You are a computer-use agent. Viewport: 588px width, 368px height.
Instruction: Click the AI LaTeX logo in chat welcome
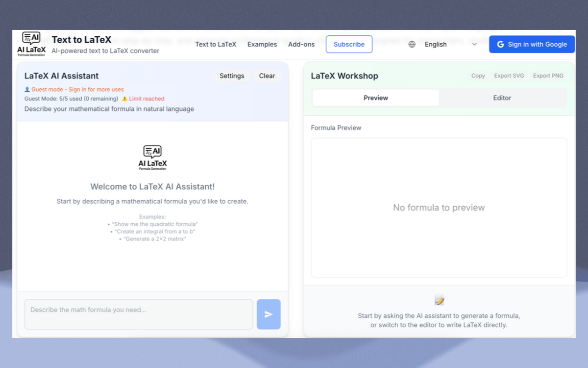pos(152,158)
